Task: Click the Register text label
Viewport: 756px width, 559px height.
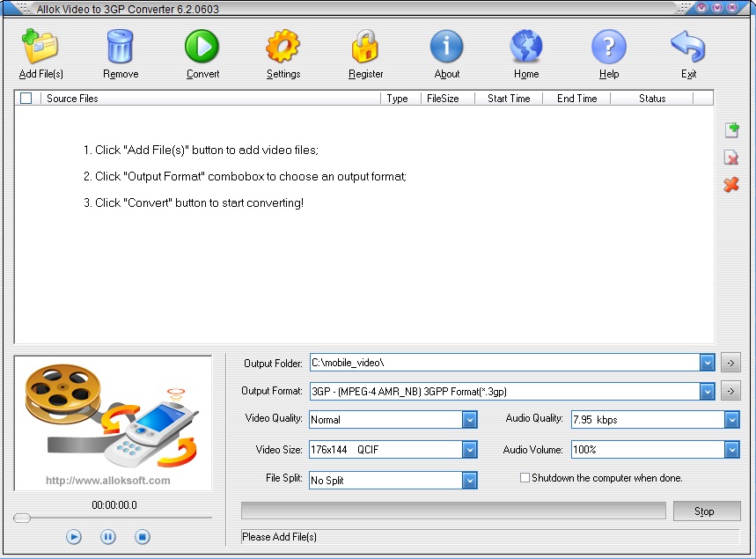Action: click(x=365, y=74)
